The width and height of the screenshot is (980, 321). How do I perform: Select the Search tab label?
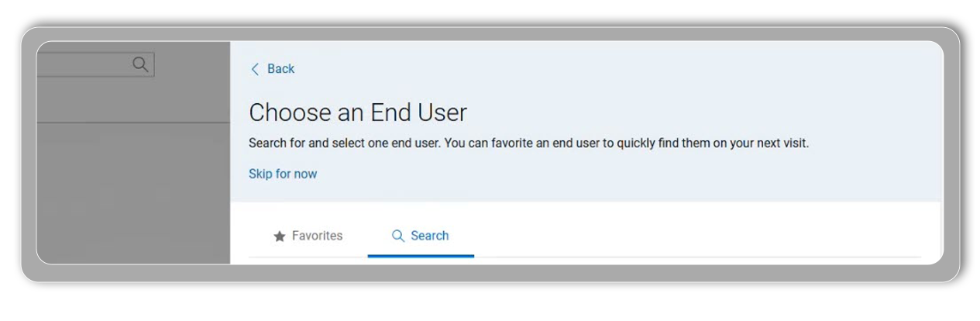(x=429, y=236)
